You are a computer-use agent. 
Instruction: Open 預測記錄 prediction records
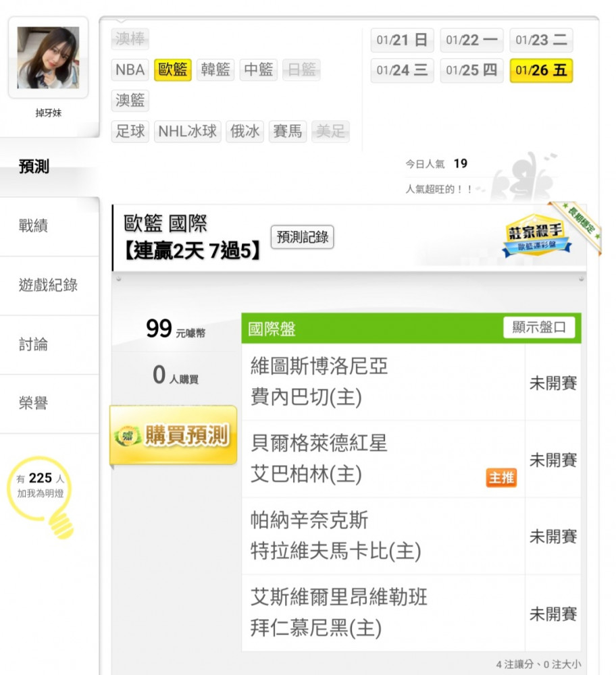coord(302,237)
